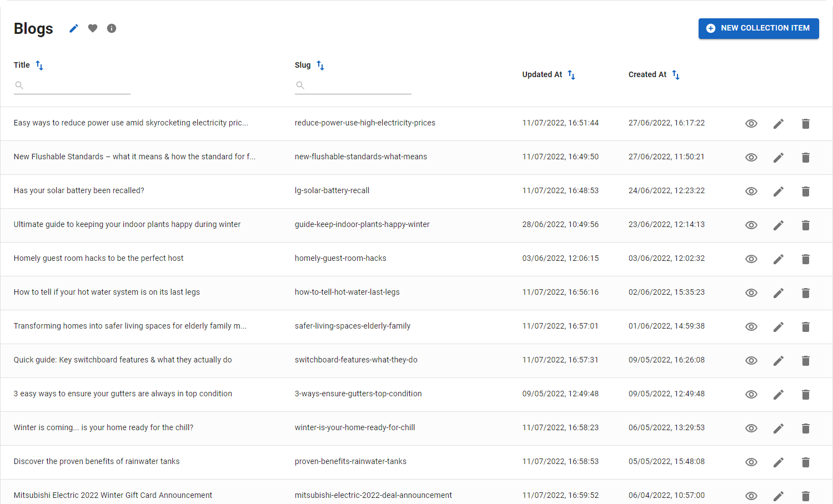This screenshot has height=504, width=833.
Task: Click title 'Has your solar battery been recalled?'
Action: point(79,190)
